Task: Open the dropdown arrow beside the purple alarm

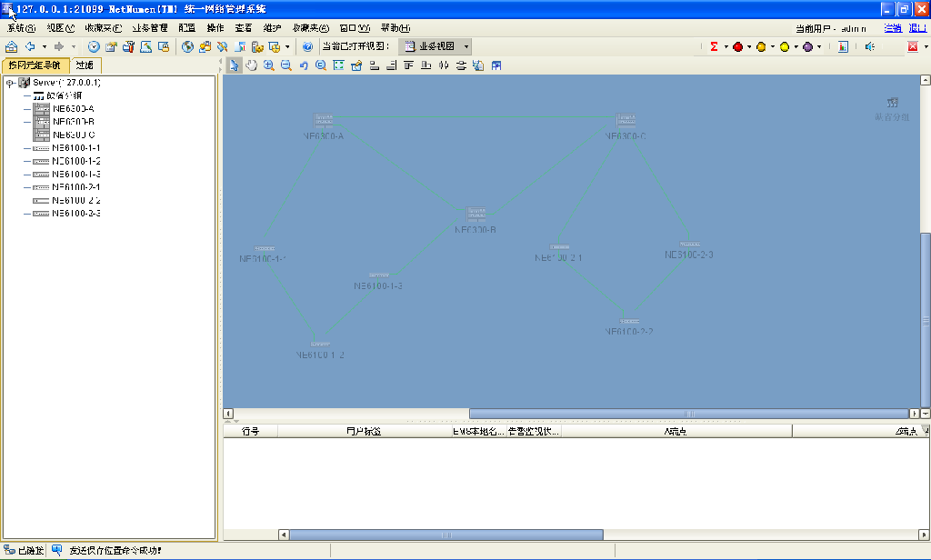Action: pos(819,47)
